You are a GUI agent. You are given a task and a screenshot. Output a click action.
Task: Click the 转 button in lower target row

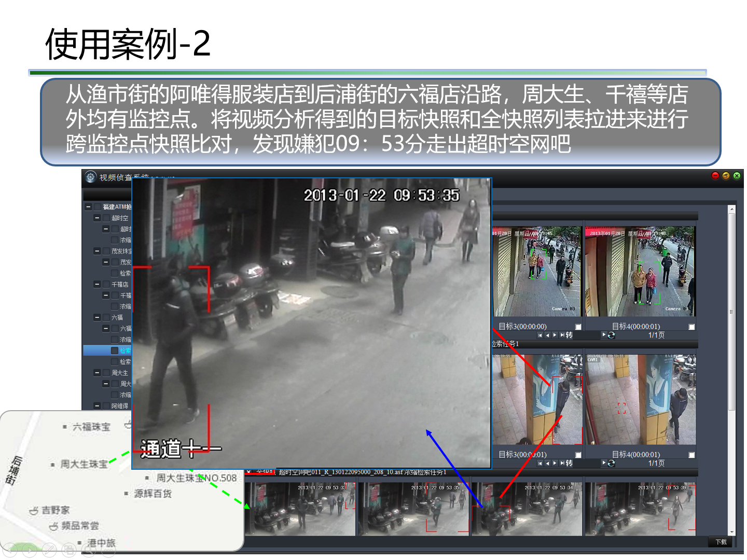[x=570, y=464]
